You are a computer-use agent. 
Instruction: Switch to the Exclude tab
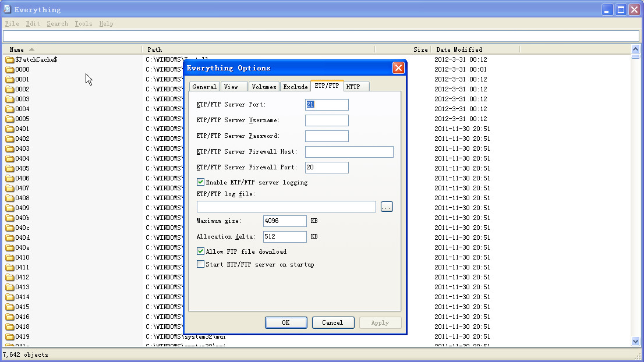pyautogui.click(x=295, y=87)
